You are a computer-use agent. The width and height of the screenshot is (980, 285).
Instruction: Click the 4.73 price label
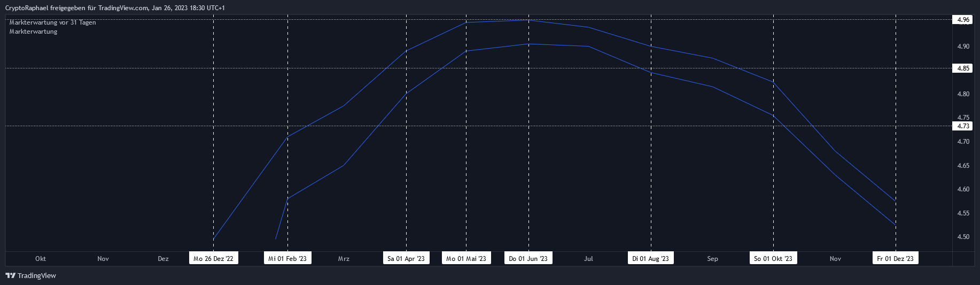pos(963,126)
